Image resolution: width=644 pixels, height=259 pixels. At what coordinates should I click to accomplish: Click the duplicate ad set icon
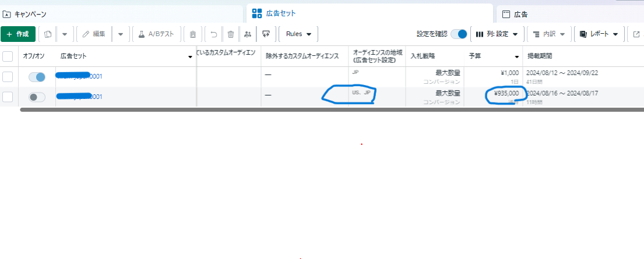click(48, 34)
